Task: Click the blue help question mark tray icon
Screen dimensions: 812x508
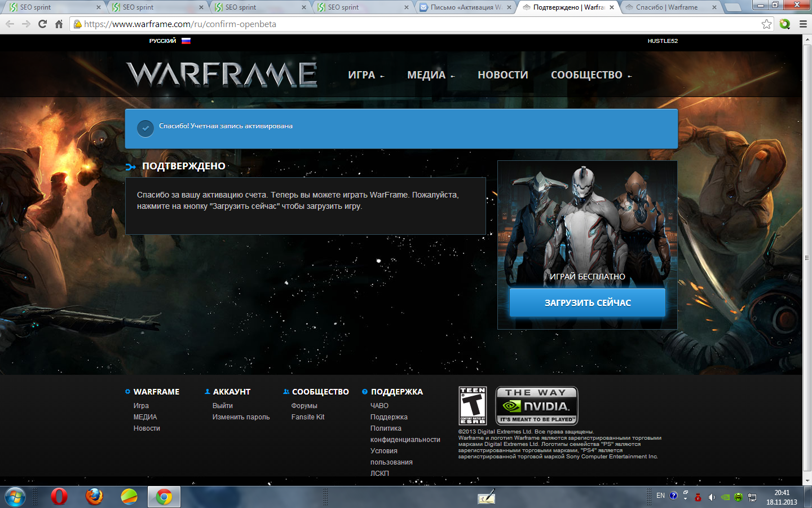Action: click(x=673, y=496)
